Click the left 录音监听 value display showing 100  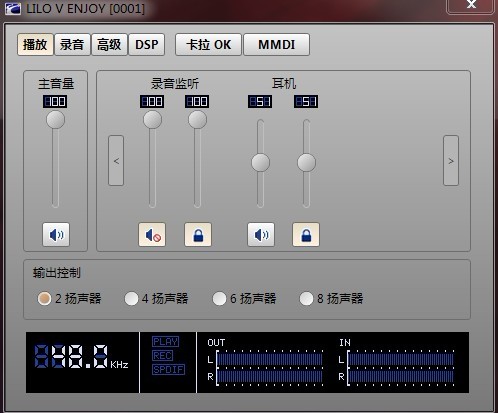pyautogui.click(x=152, y=102)
